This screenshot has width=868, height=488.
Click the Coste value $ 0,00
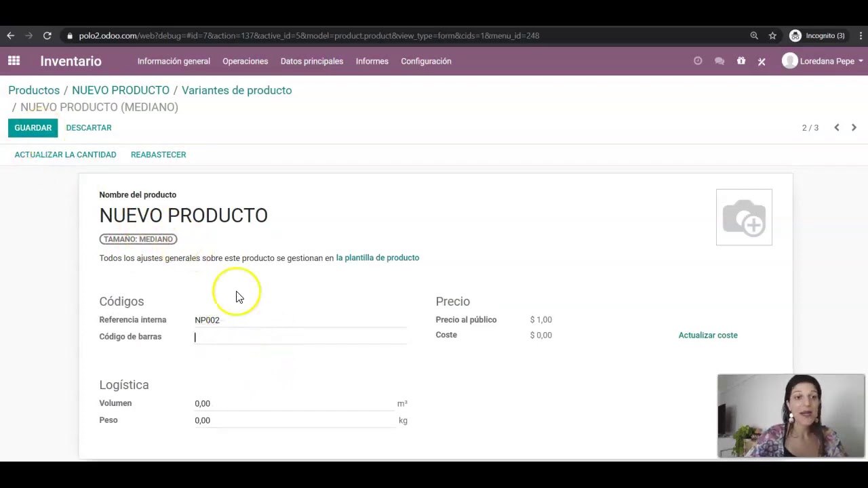point(541,335)
